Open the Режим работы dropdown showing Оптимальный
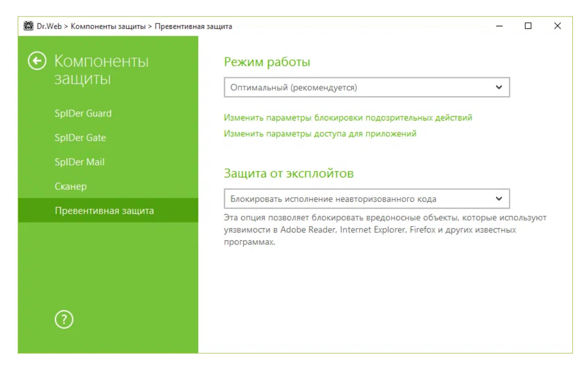588x372 pixels. click(367, 87)
